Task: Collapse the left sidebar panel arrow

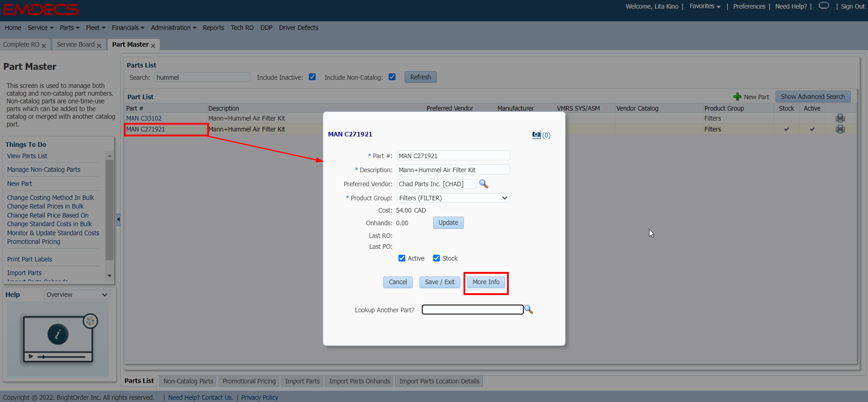Action: pyautogui.click(x=118, y=219)
